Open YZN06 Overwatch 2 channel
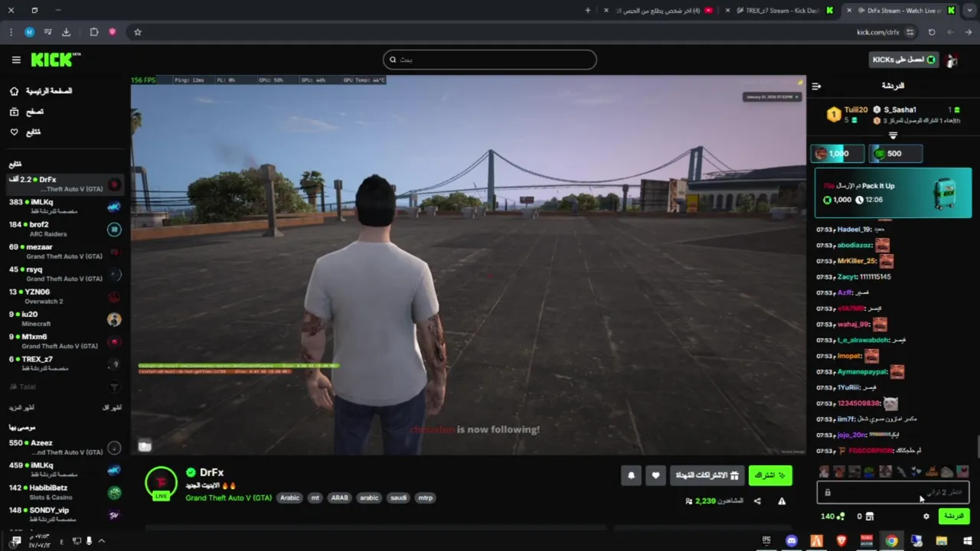Image resolution: width=980 pixels, height=551 pixels. tap(64, 296)
